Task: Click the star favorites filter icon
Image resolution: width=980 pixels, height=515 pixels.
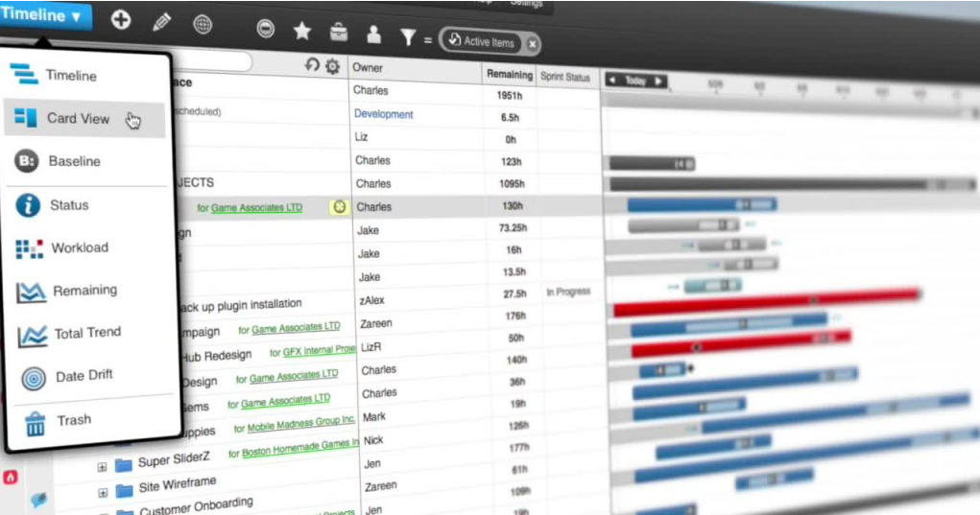Action: pos(301,32)
